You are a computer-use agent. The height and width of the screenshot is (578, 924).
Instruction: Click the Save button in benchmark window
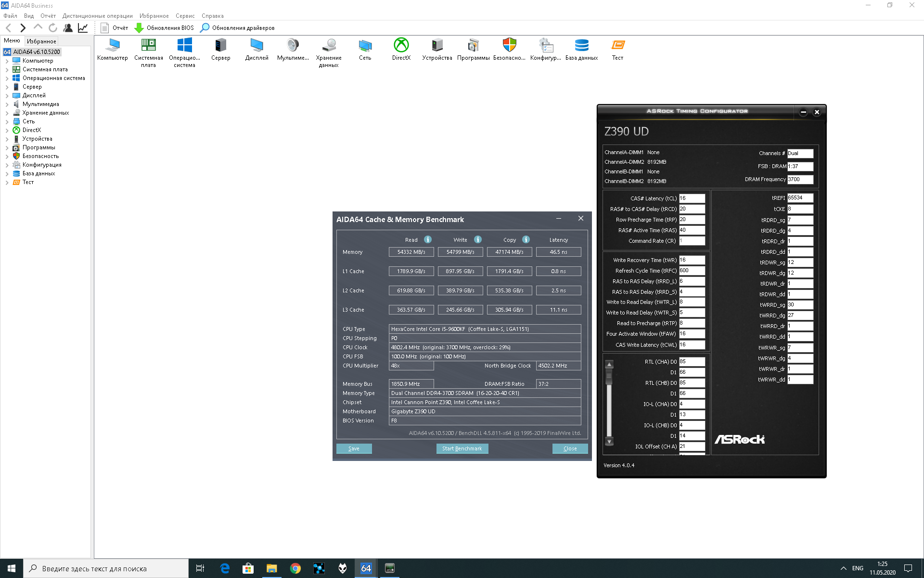354,448
